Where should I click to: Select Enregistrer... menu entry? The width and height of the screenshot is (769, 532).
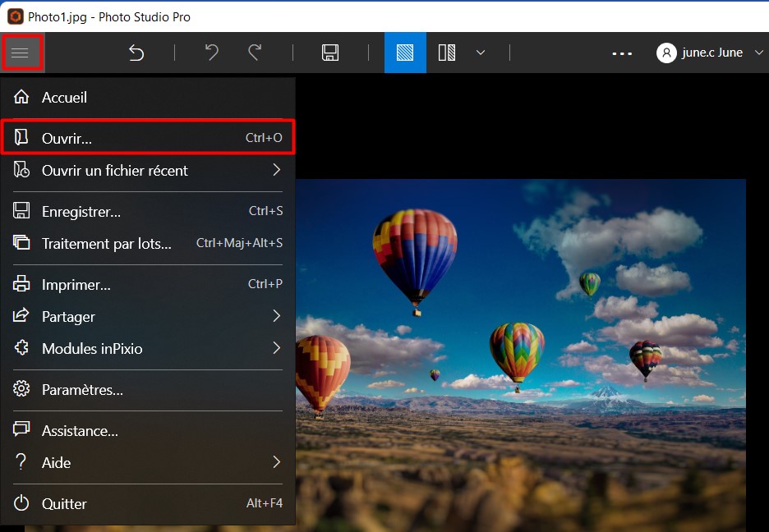pos(148,211)
